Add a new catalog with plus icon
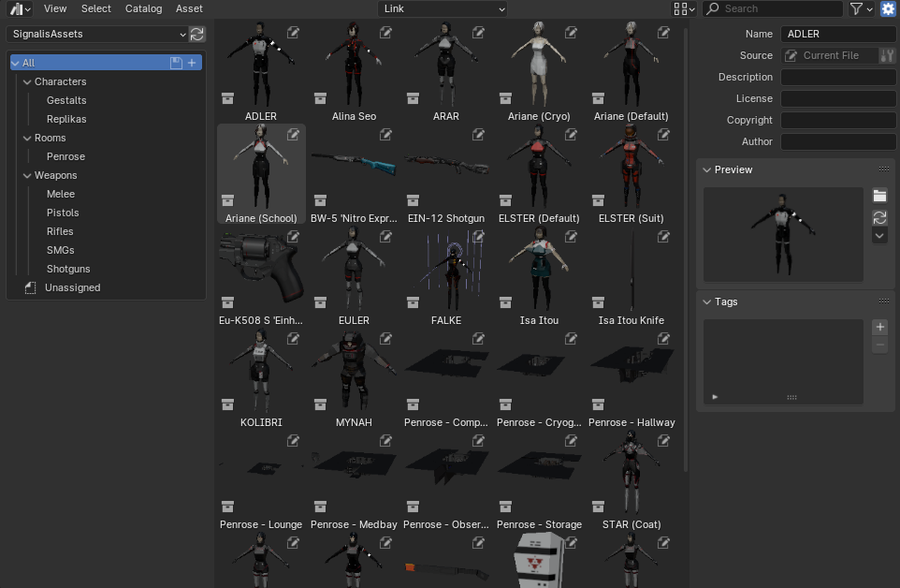 click(192, 63)
